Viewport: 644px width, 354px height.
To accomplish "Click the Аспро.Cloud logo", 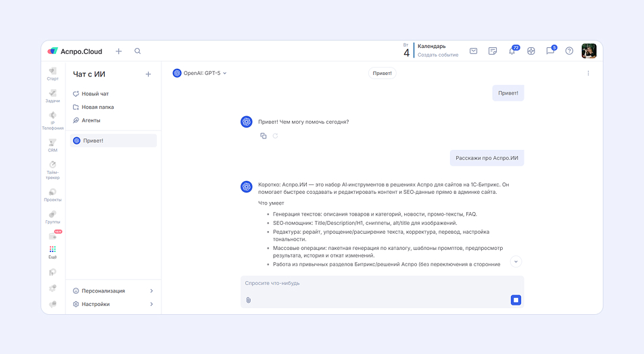I will click(x=75, y=51).
